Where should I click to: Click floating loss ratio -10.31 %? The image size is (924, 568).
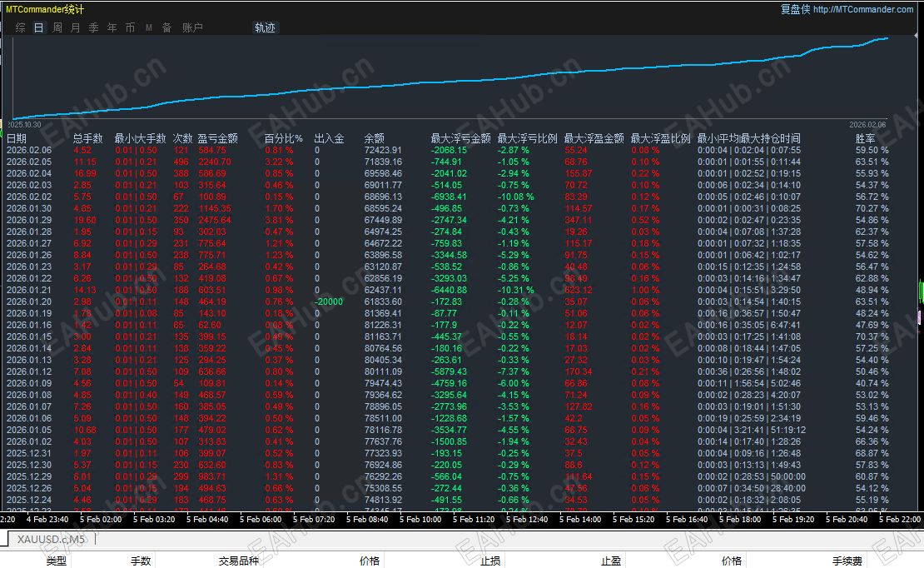click(x=515, y=290)
